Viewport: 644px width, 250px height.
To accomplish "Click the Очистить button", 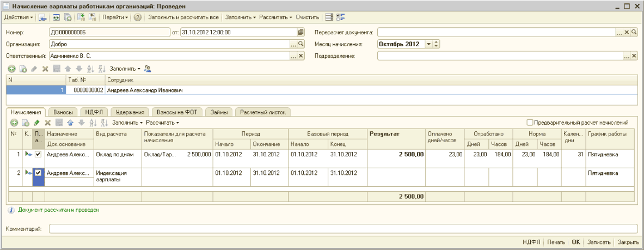I will tap(307, 17).
